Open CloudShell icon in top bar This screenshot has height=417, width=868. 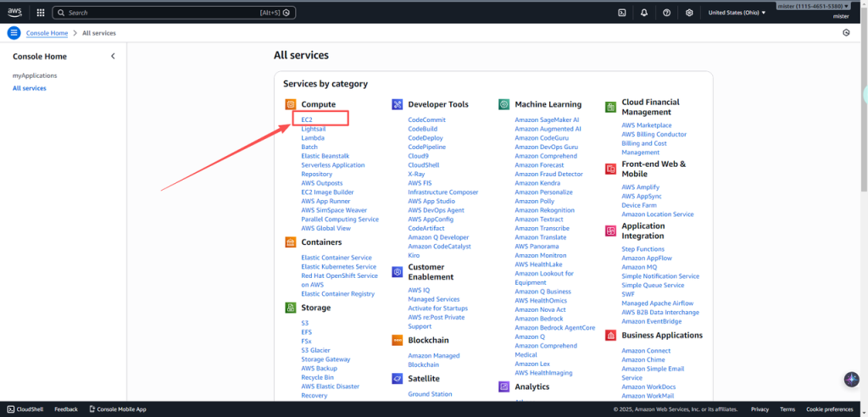(x=621, y=13)
